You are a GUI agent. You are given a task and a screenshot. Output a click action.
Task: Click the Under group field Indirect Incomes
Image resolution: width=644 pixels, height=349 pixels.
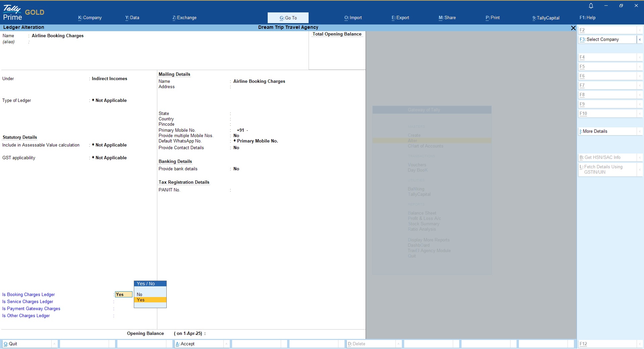(x=109, y=79)
